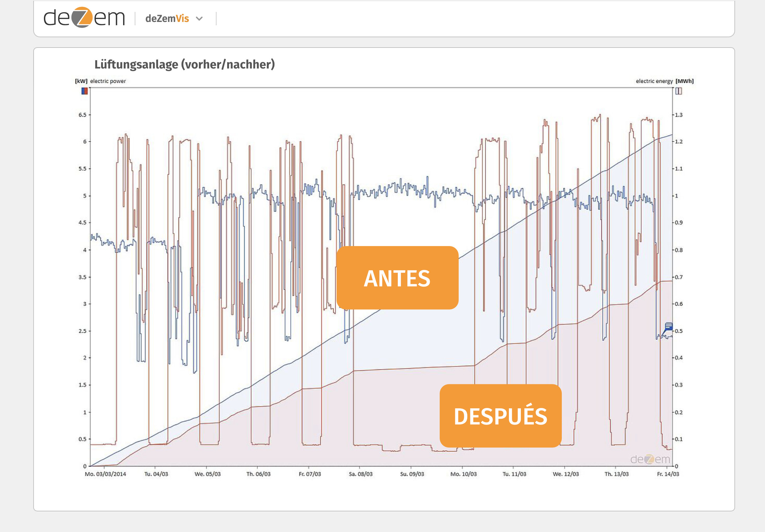Select the Fr. 14/03 date tick
Viewport: 765px width, 532px height.
668,474
